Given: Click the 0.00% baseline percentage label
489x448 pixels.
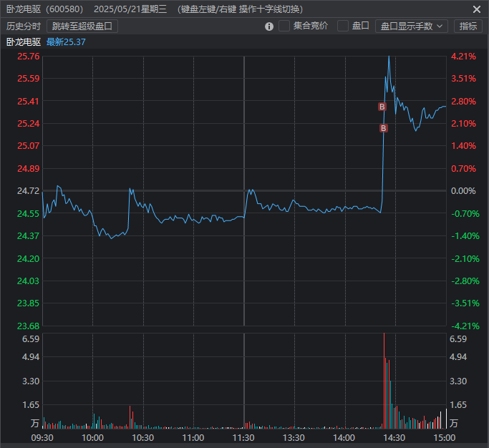Looking at the screenshot, I should (x=464, y=191).
